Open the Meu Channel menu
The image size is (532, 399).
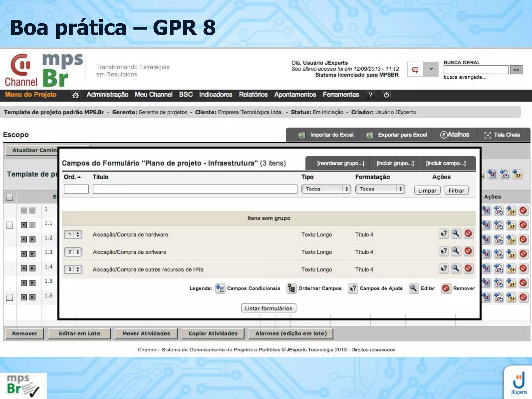coord(154,95)
